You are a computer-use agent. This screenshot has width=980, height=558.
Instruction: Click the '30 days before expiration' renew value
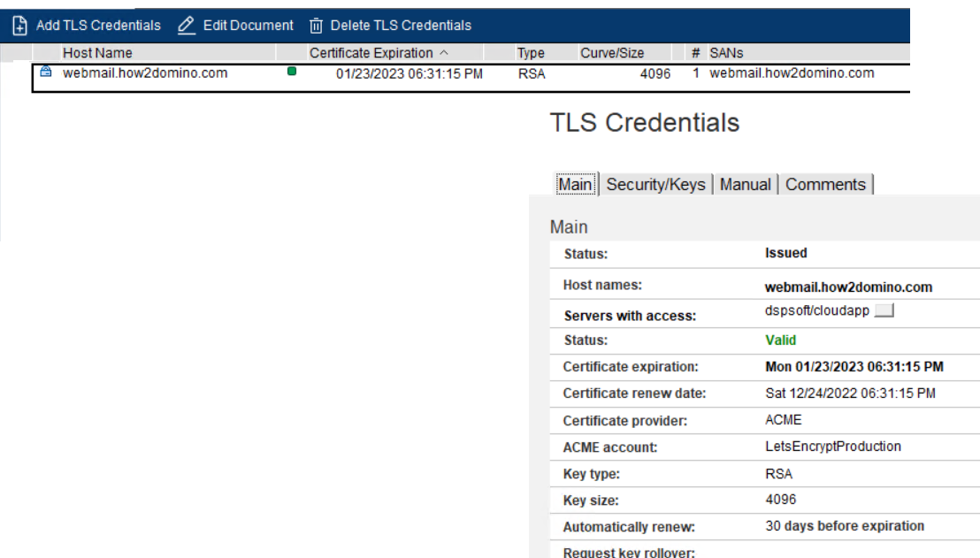point(844,526)
